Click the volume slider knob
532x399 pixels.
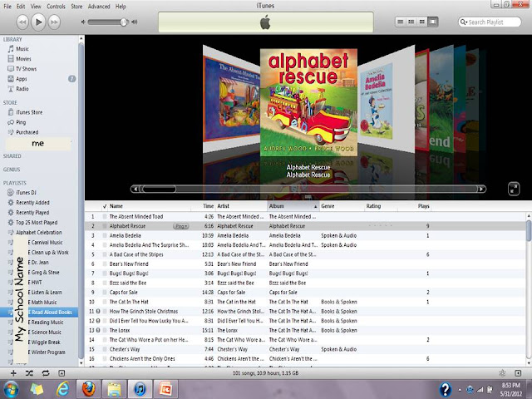point(124,22)
